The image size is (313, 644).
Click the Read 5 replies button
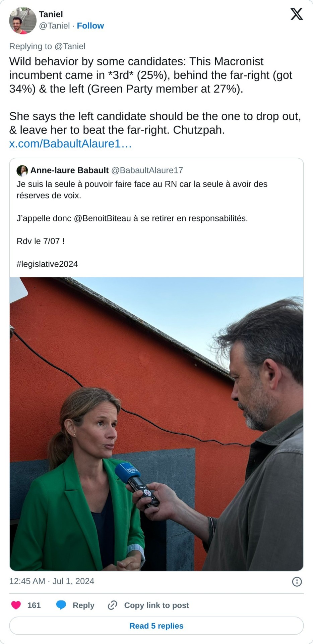click(156, 626)
